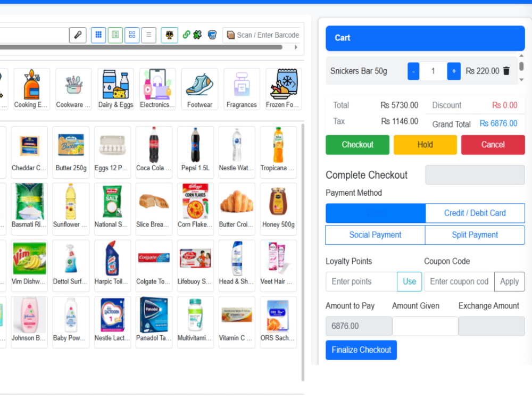This screenshot has width=532, height=399.
Task: Add ORS Sachet to cart
Action: coord(278,322)
